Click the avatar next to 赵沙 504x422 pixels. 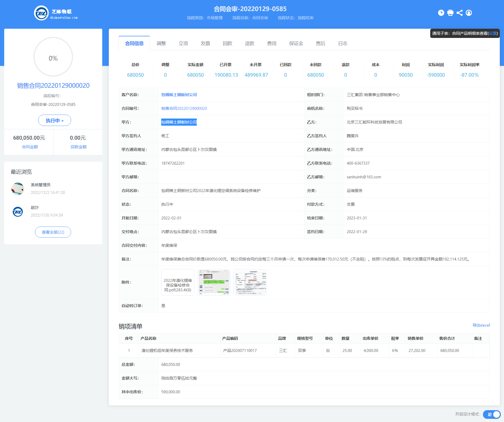click(x=18, y=212)
